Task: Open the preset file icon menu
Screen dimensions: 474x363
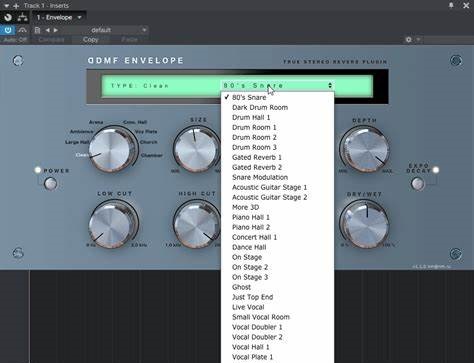Action: click(37, 30)
